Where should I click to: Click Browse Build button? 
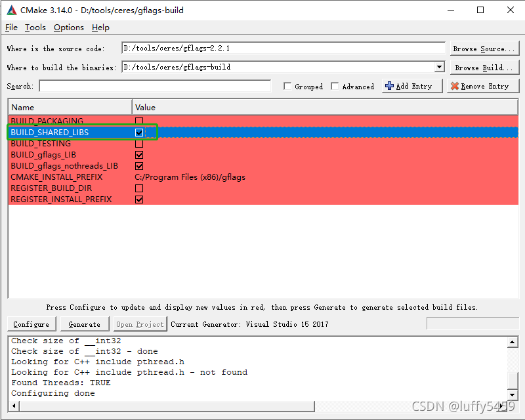click(484, 68)
